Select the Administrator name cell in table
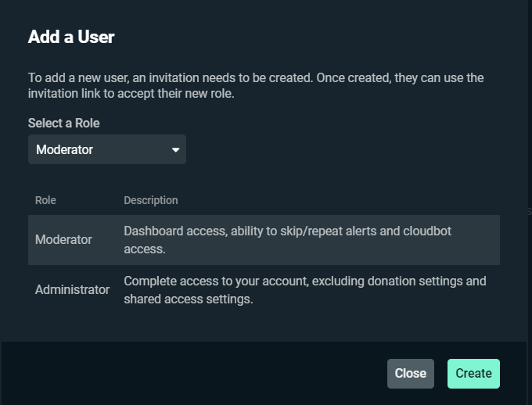This screenshot has width=532, height=405. (72, 289)
